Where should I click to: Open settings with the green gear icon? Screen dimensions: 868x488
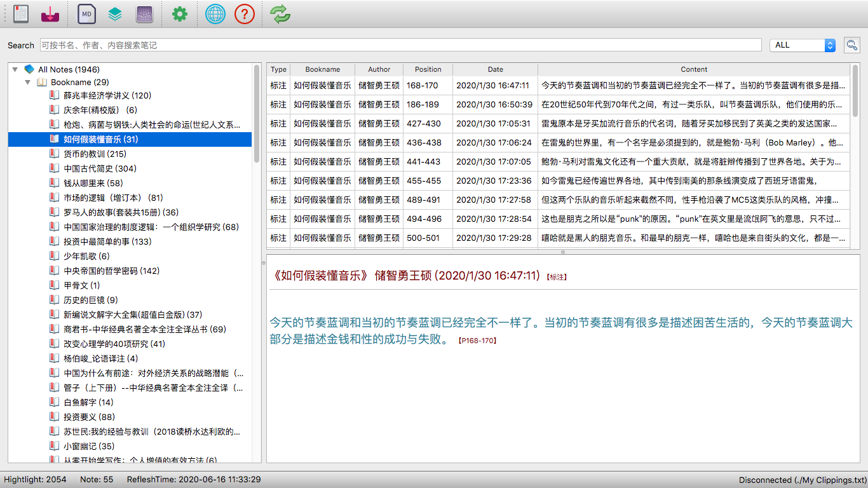180,14
